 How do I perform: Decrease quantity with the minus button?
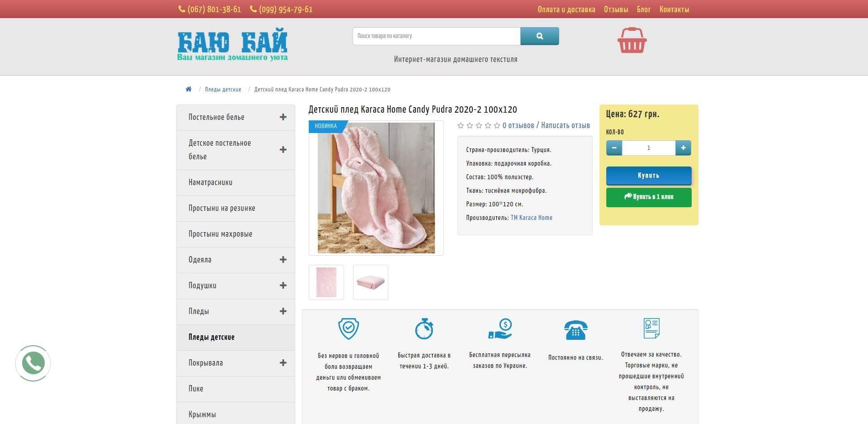[x=614, y=148]
